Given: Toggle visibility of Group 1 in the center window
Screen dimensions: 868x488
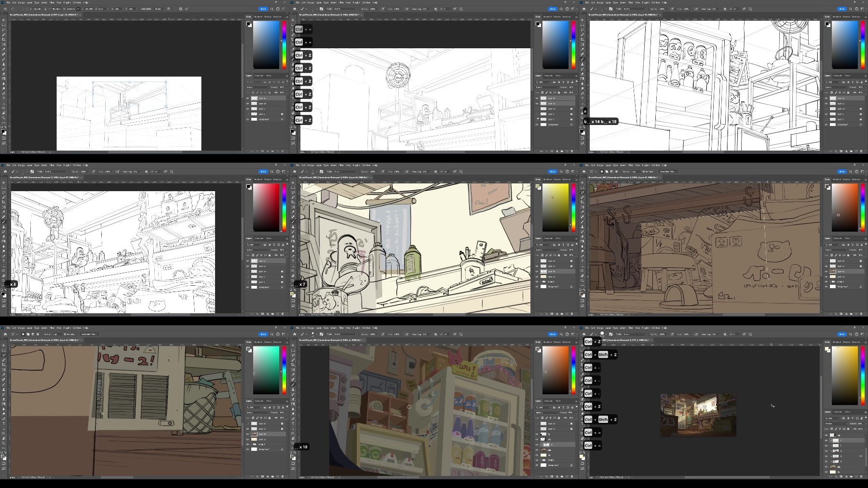Looking at the screenshot, I should coord(537,282).
